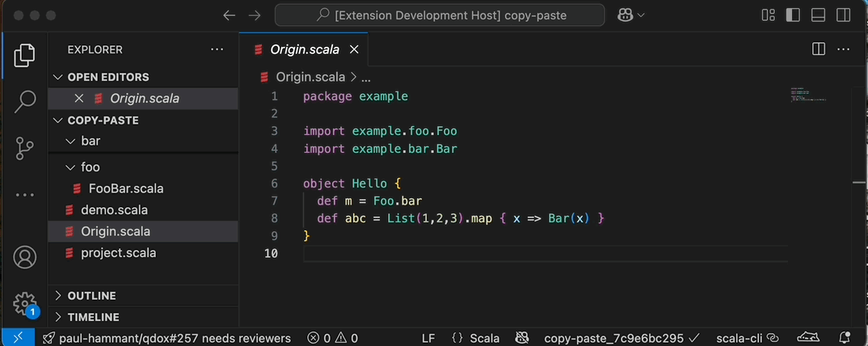Select the Origin.scala editor tab

click(x=304, y=49)
